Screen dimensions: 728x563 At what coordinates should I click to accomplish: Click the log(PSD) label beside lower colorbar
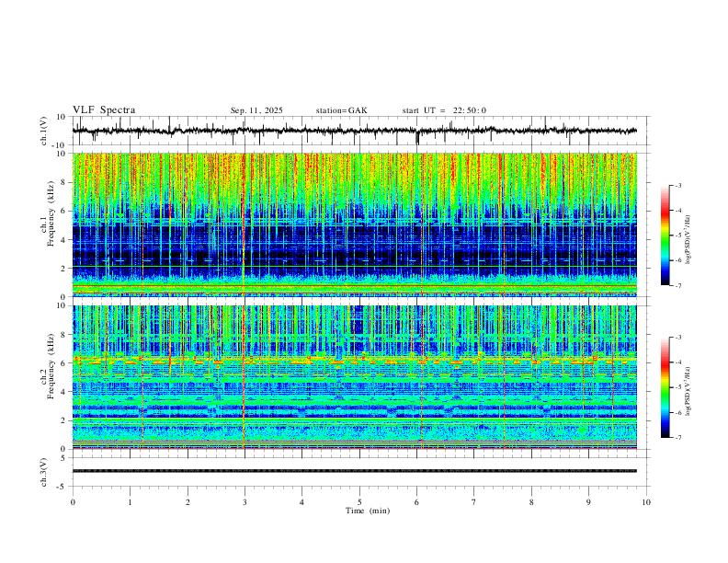[688, 391]
